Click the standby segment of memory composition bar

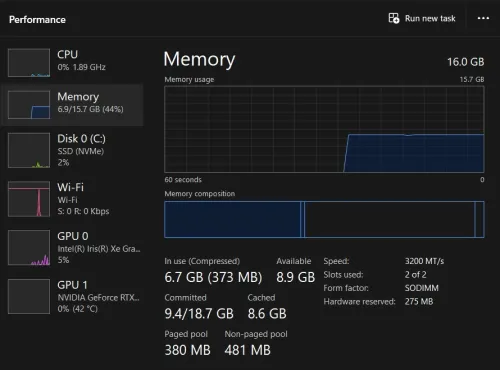pyautogui.click(x=389, y=219)
